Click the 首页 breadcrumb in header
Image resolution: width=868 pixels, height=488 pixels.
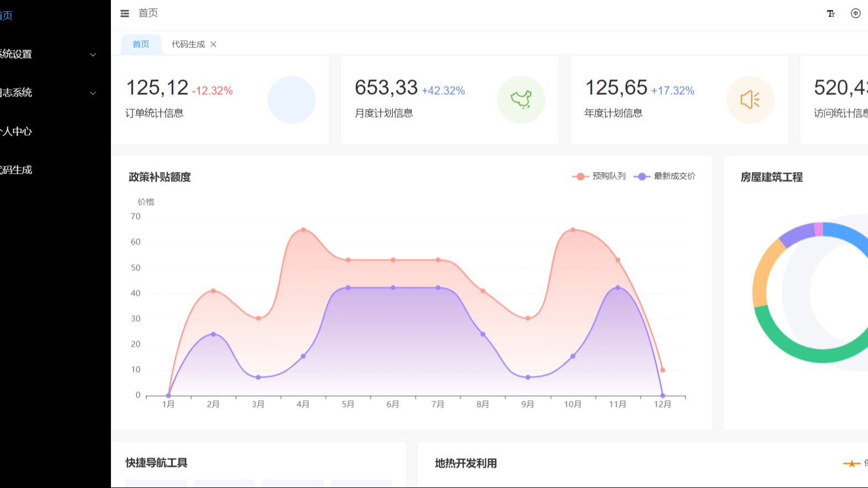(x=148, y=13)
